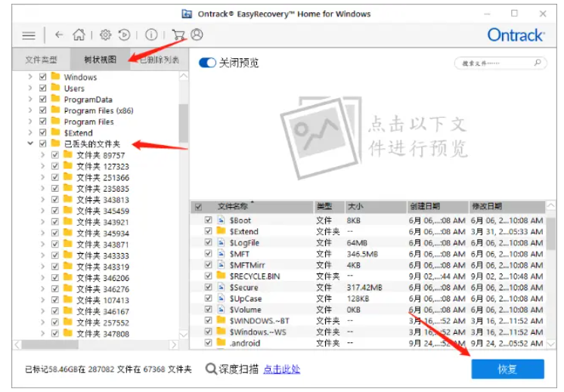The height and width of the screenshot is (392, 564).
Task: Toggle the 关闭预览 preview switch
Action: pos(207,63)
